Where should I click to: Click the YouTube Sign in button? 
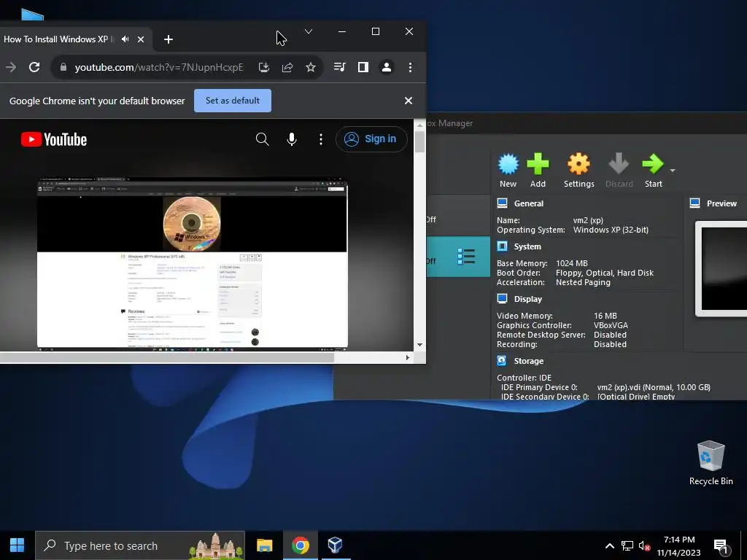click(371, 139)
